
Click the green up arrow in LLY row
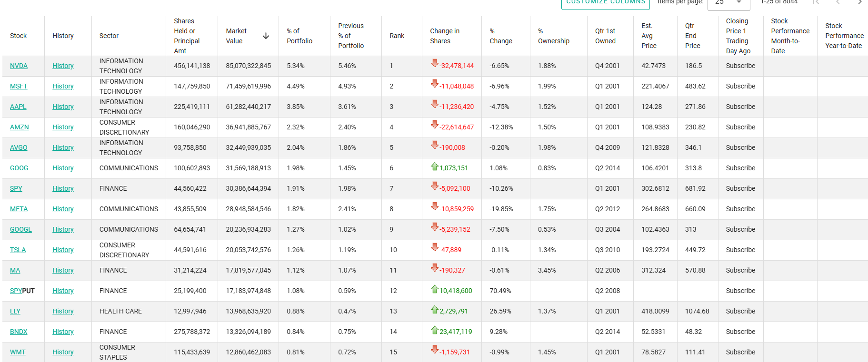(434, 310)
